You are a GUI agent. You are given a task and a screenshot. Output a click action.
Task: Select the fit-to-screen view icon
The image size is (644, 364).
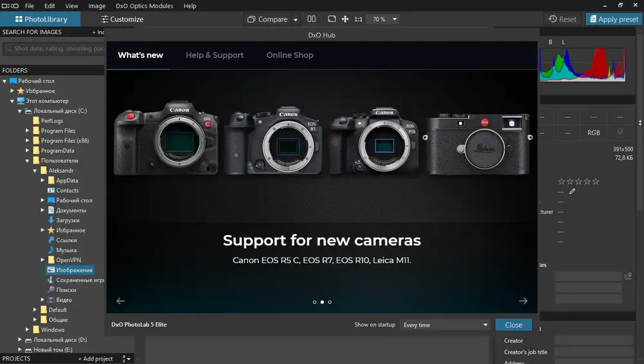click(332, 19)
